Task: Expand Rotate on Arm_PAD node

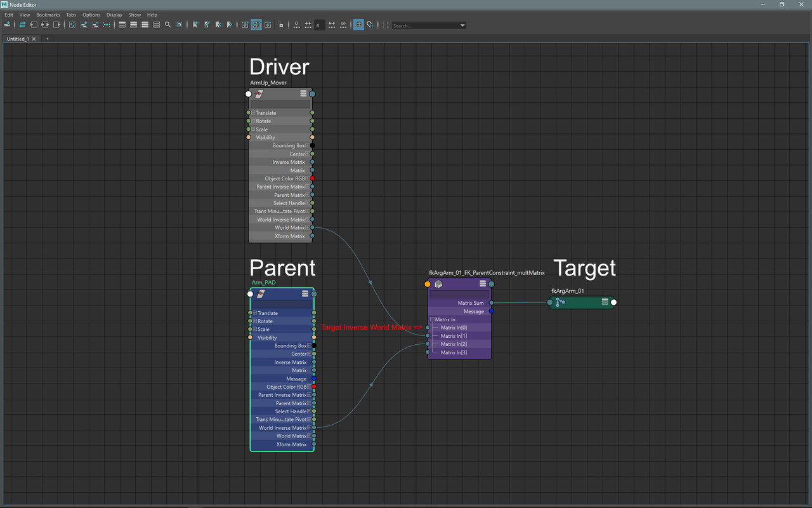Action: (255, 321)
